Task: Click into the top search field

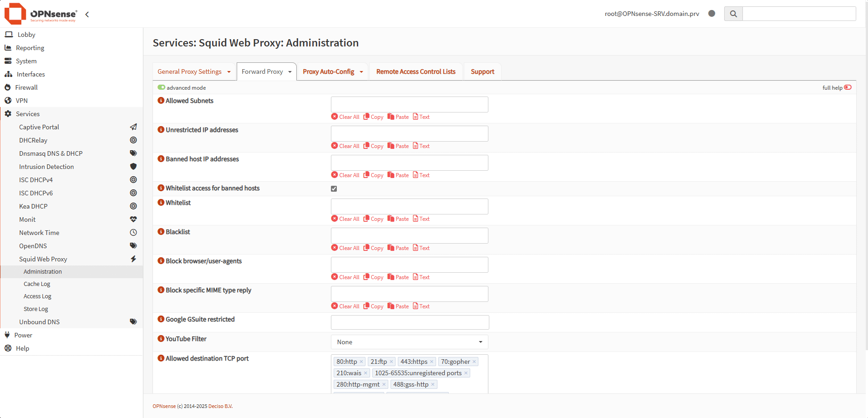Action: click(x=799, y=14)
